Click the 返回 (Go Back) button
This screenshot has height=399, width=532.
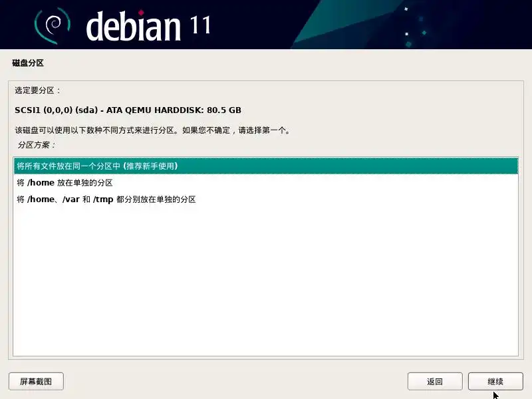pos(435,381)
